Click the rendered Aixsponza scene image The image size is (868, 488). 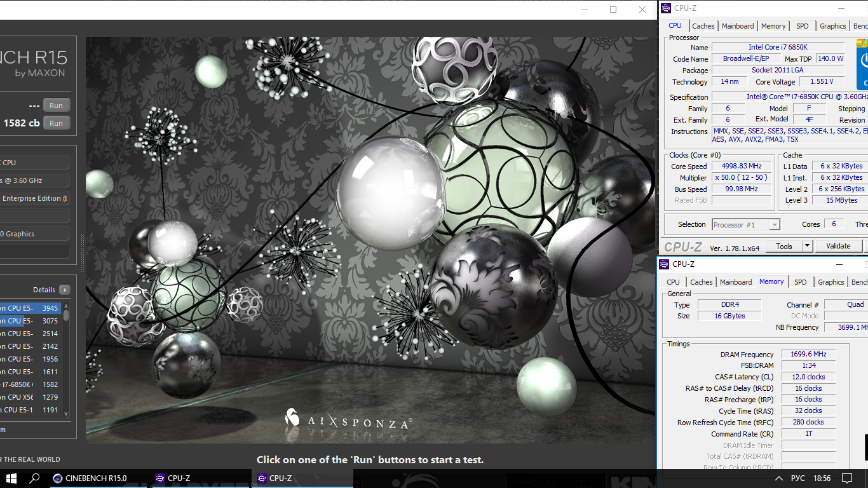371,240
